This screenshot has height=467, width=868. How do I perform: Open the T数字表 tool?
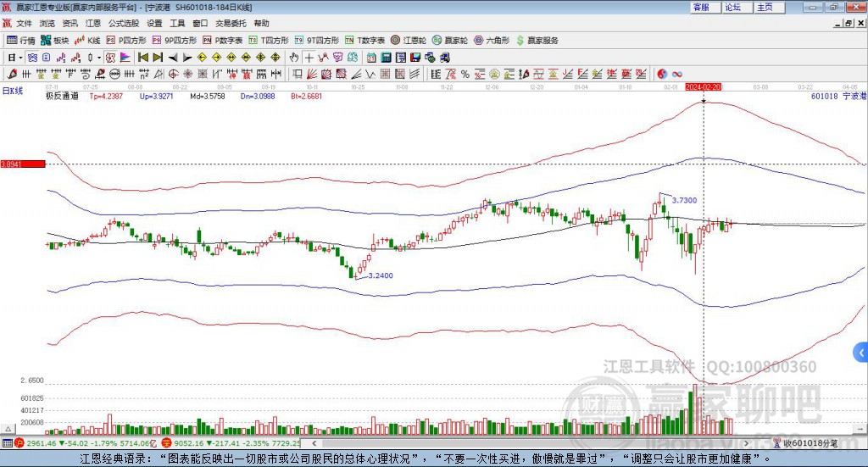click(x=364, y=41)
